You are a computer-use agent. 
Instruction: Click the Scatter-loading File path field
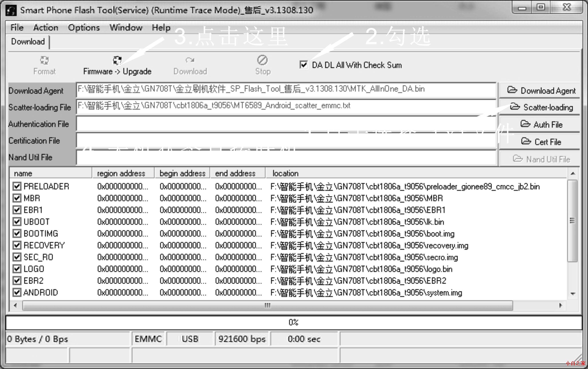tap(286, 107)
